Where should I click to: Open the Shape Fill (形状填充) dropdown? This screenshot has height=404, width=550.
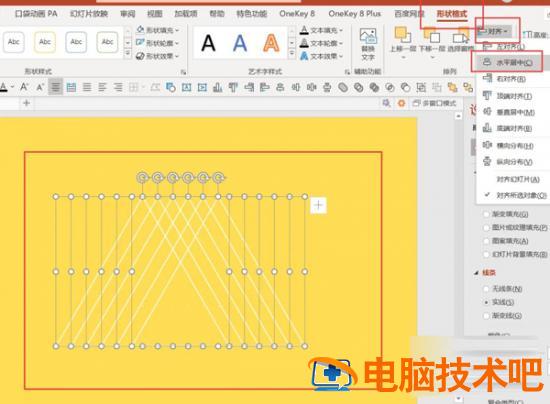[x=157, y=30]
